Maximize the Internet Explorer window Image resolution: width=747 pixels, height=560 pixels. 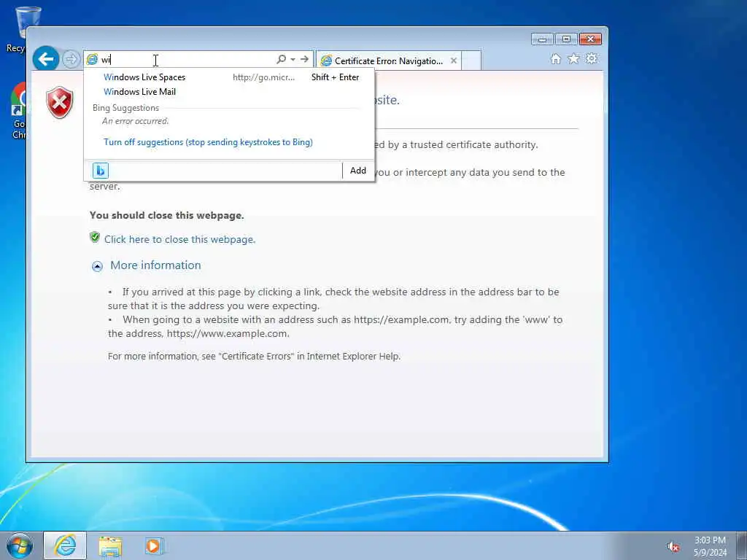pos(566,39)
